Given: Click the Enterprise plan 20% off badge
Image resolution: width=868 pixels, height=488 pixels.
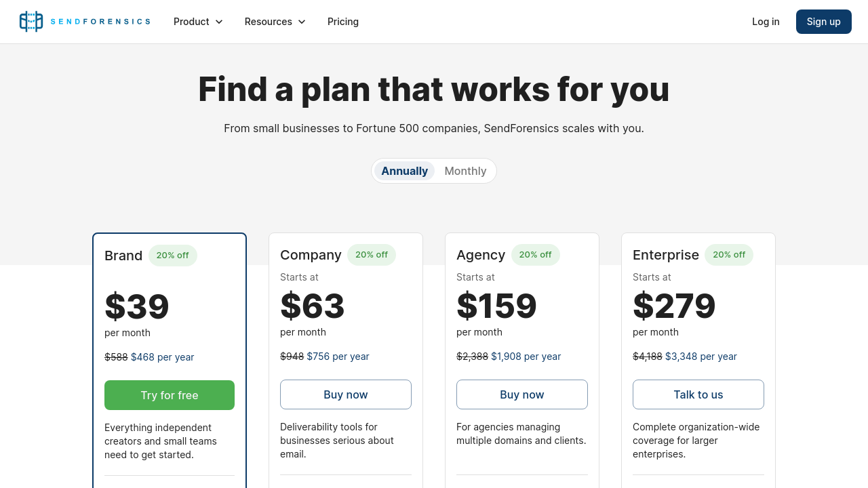Looking at the screenshot, I should tap(729, 255).
